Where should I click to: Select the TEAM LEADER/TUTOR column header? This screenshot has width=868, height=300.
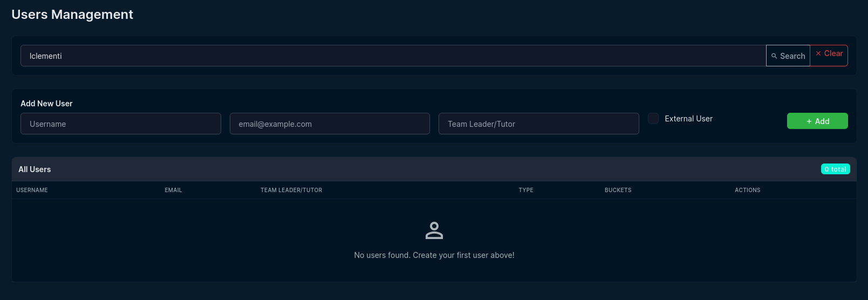click(291, 190)
